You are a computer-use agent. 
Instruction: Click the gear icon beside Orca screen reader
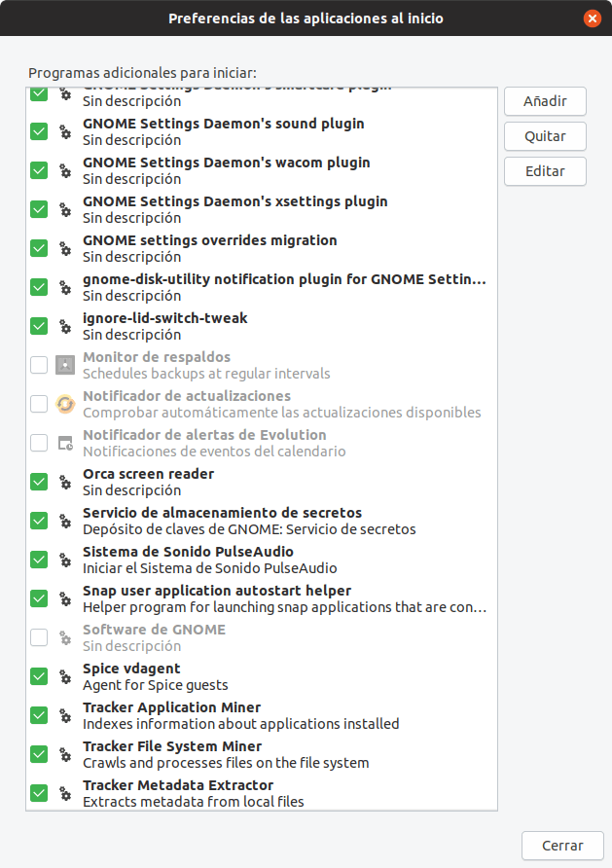65,482
